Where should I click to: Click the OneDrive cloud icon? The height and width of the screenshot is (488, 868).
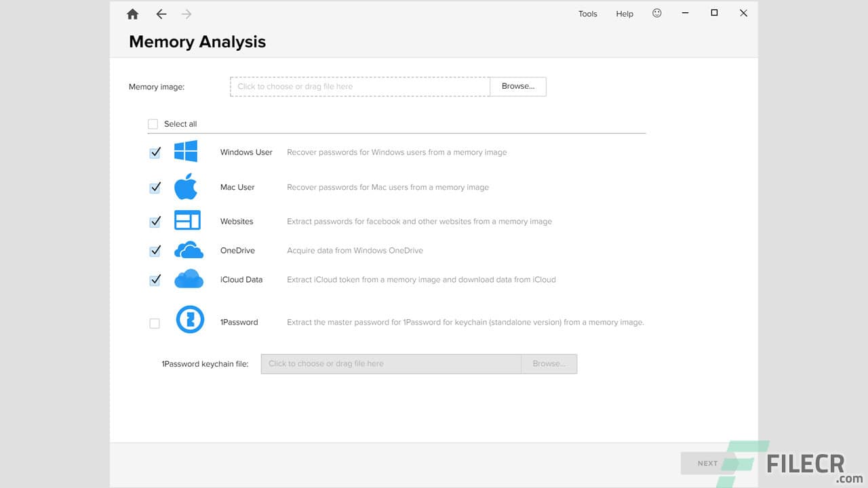(187, 249)
